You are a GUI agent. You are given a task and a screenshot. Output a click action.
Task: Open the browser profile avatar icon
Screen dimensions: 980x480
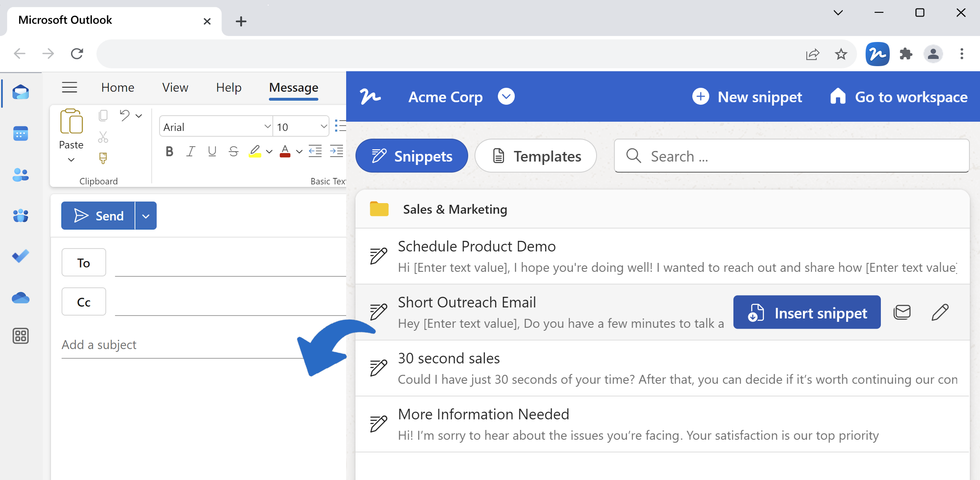[933, 54]
